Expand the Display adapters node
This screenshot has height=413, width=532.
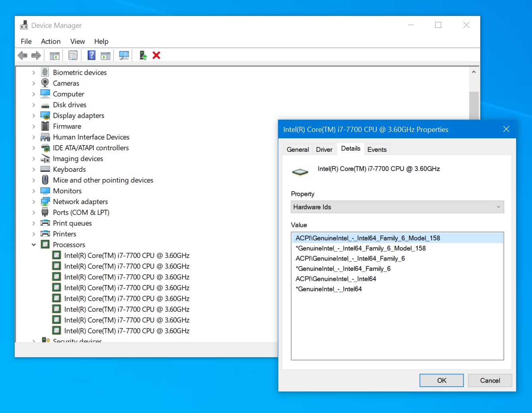pyautogui.click(x=33, y=116)
